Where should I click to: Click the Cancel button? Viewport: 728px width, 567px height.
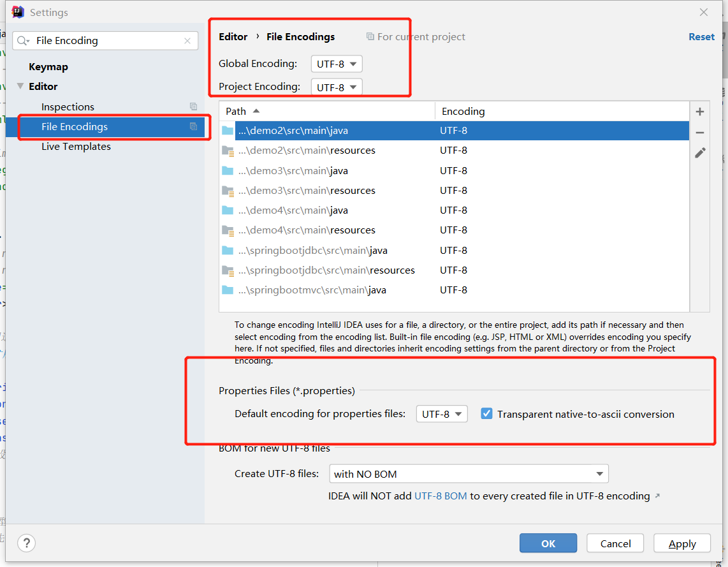(615, 543)
